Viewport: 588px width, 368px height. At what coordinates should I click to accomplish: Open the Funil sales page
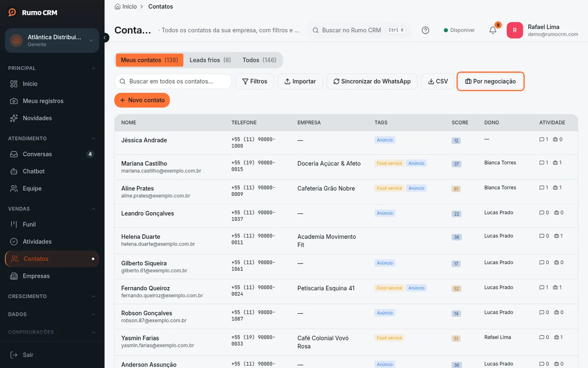pos(52,224)
